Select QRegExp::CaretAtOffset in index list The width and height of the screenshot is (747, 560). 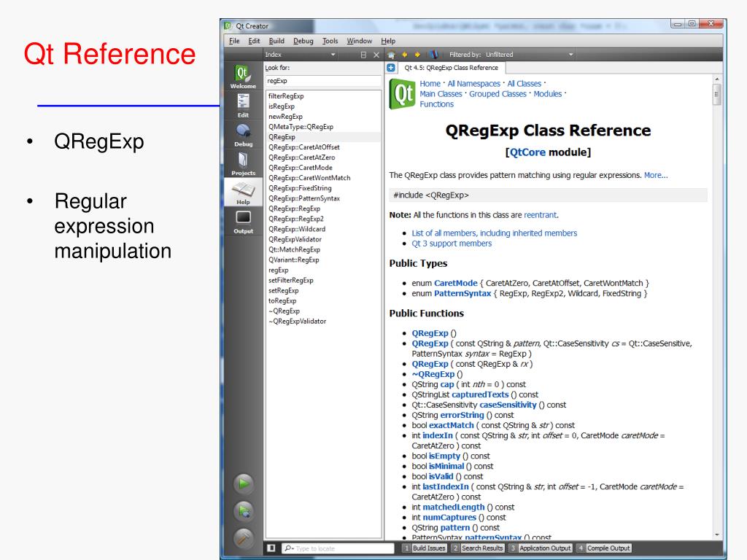click(323, 147)
